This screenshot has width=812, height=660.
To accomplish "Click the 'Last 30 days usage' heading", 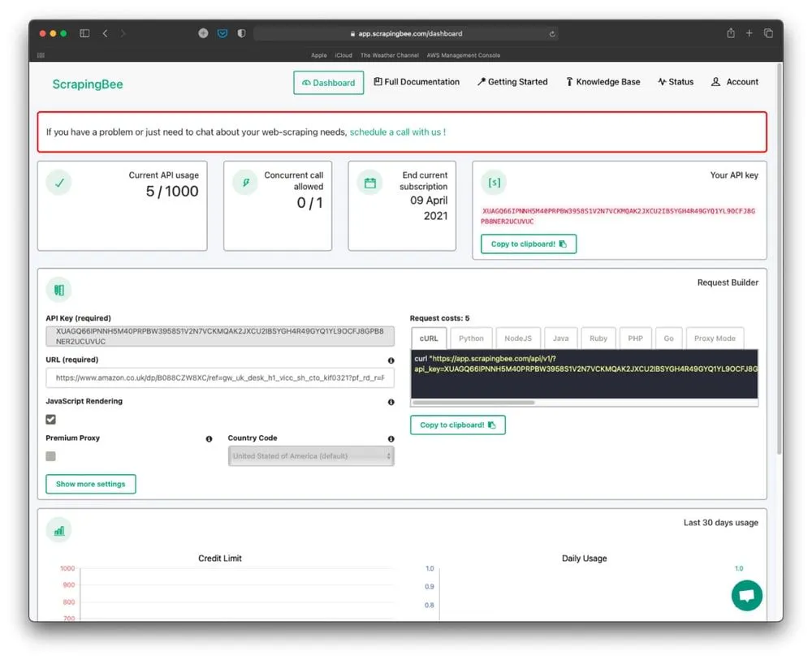I will click(x=720, y=523).
